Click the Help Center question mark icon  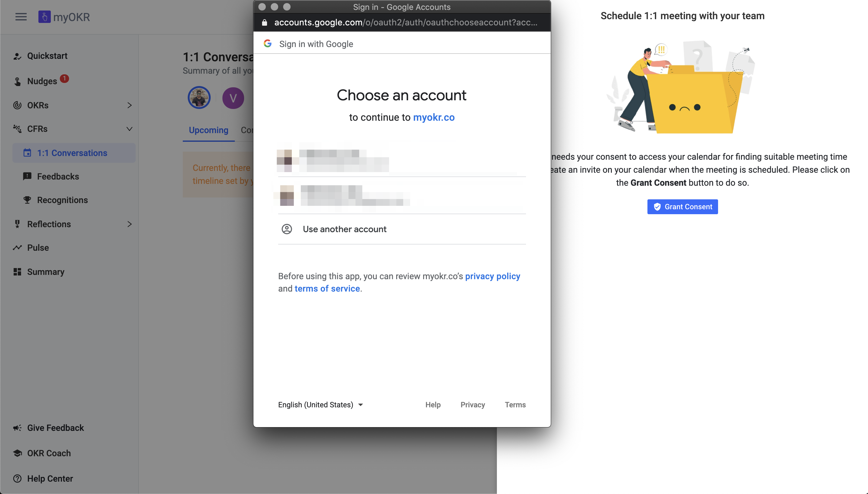click(17, 479)
